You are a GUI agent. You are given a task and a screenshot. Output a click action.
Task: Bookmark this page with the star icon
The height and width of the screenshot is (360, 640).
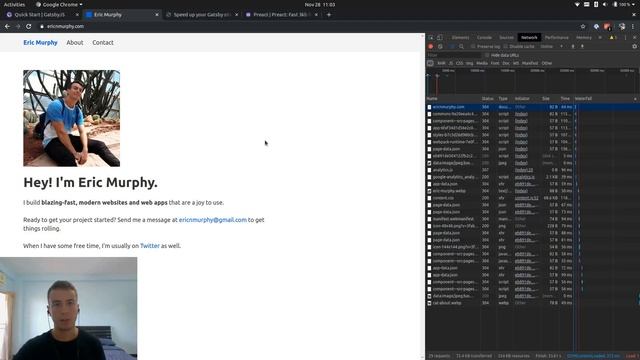point(583,26)
